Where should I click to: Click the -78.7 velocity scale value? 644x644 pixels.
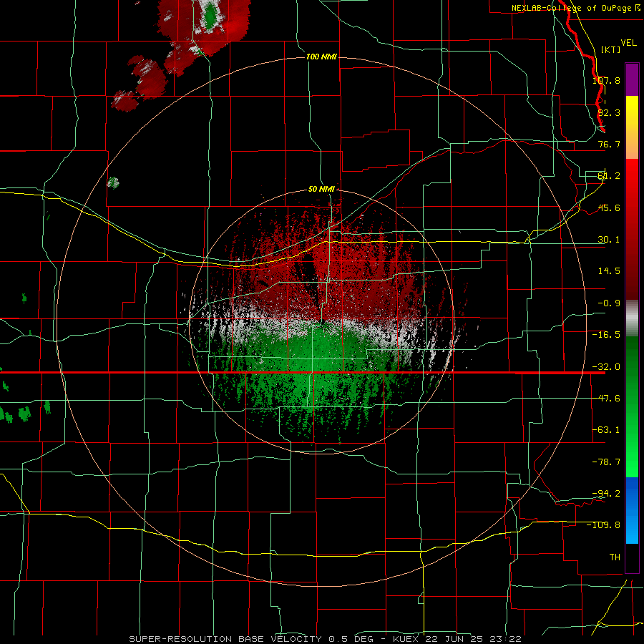606,462
